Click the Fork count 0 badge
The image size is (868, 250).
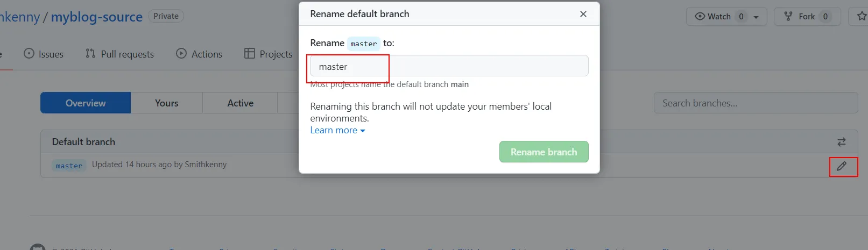point(825,17)
